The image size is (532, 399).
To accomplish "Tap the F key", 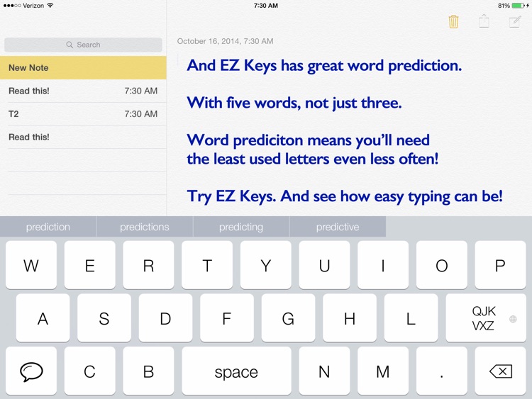I will [227, 318].
